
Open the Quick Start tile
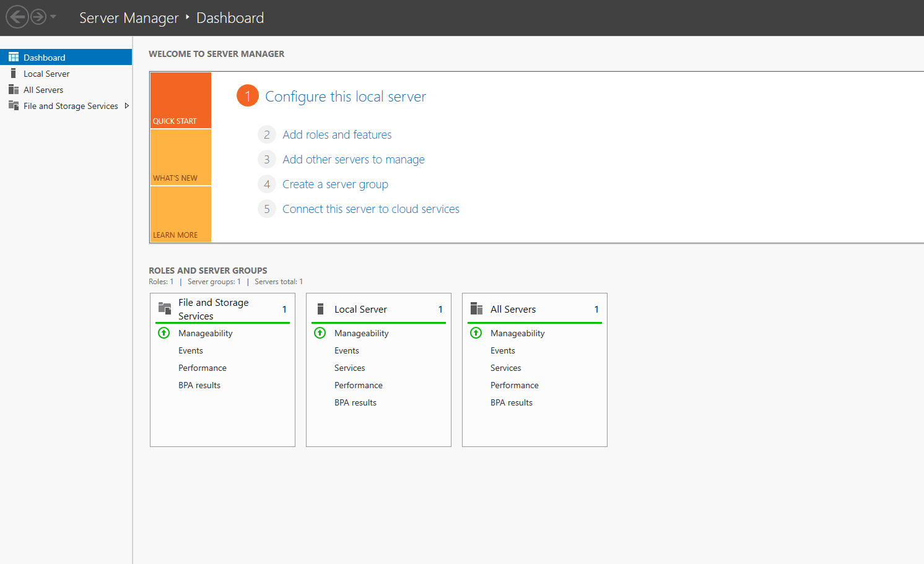tap(181, 100)
